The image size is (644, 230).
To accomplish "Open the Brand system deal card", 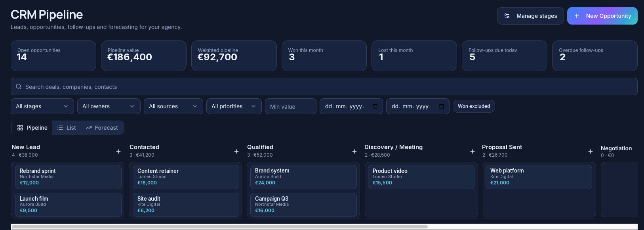I will point(303,177).
